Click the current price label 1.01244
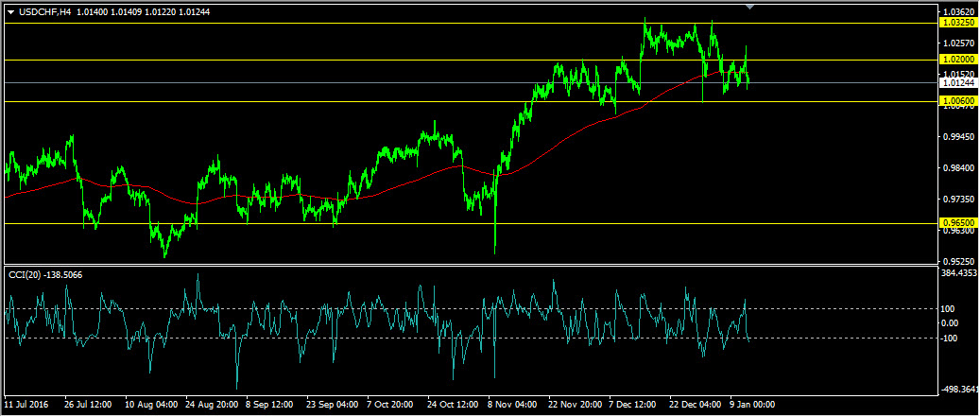 coord(957,82)
